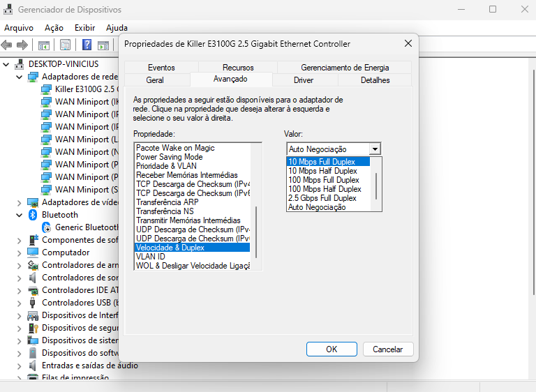Open the Ação menu
536x392 pixels.
tap(54, 28)
